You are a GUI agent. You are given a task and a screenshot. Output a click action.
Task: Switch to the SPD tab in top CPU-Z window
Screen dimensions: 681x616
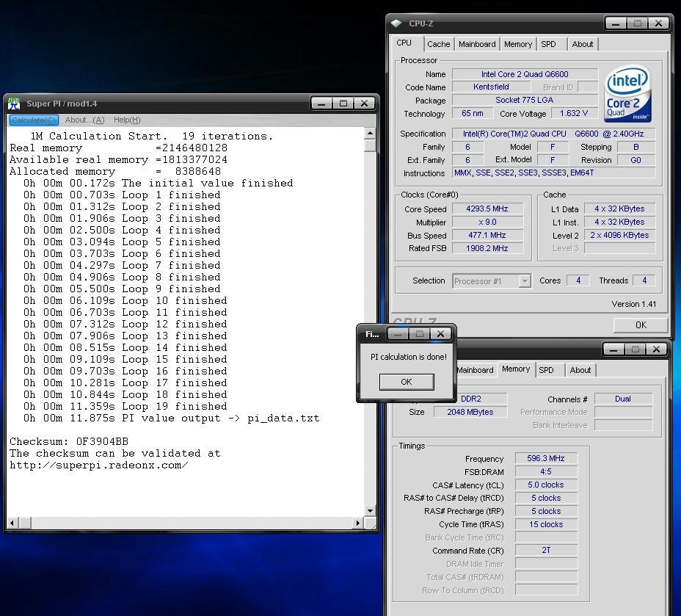click(x=548, y=44)
